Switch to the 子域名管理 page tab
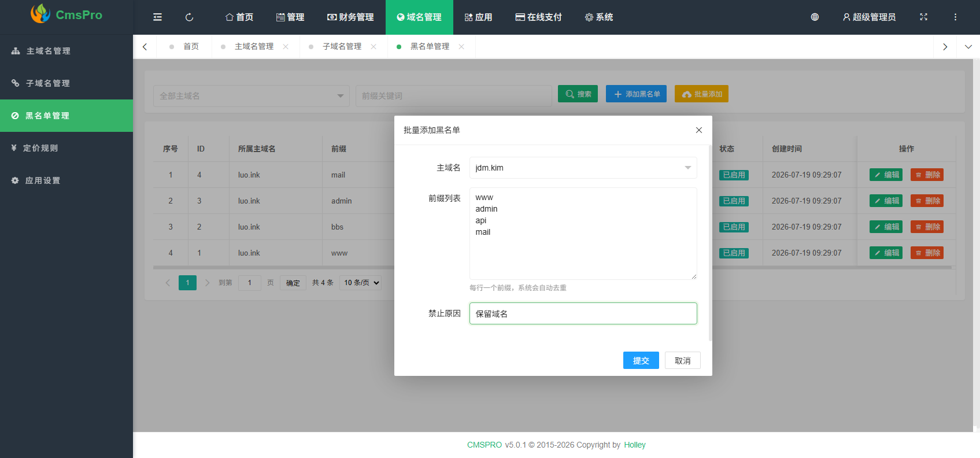This screenshot has width=980, height=458. coord(342,47)
